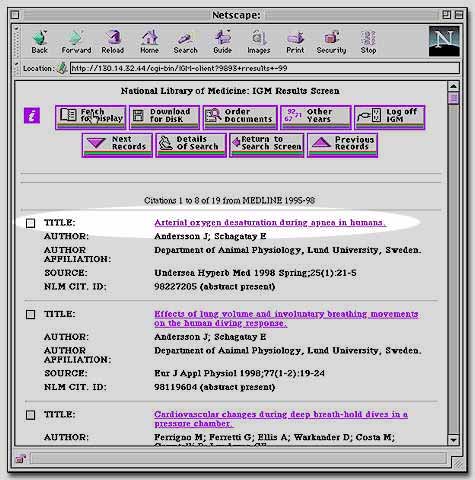Click the scrollbar down arrow

[x=453, y=440]
